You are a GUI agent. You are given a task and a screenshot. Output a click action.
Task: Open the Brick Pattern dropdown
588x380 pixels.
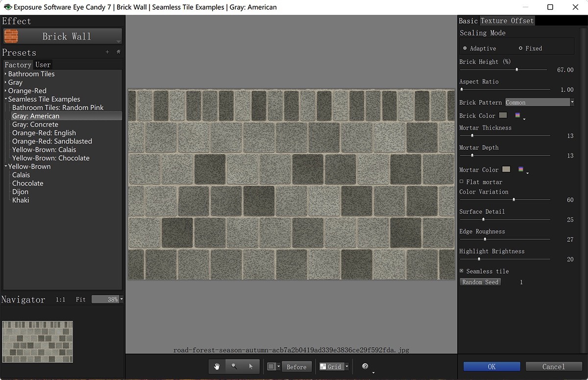pyautogui.click(x=539, y=102)
